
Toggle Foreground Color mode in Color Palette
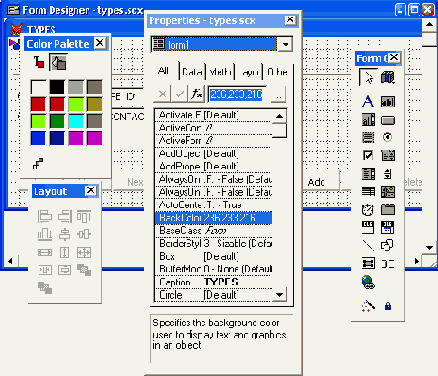(x=39, y=62)
